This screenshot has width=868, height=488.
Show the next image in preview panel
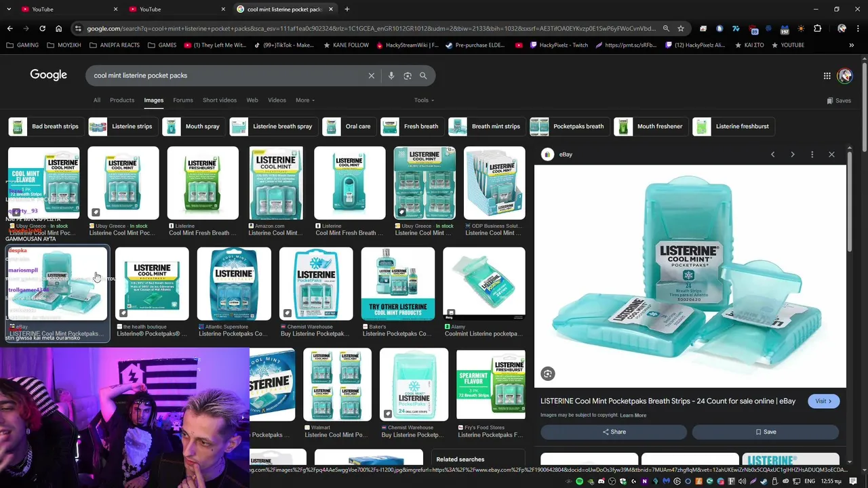(792, 155)
